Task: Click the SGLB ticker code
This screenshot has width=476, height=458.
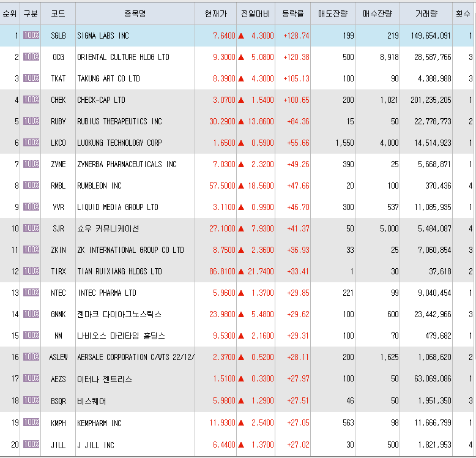Action: pyautogui.click(x=58, y=36)
